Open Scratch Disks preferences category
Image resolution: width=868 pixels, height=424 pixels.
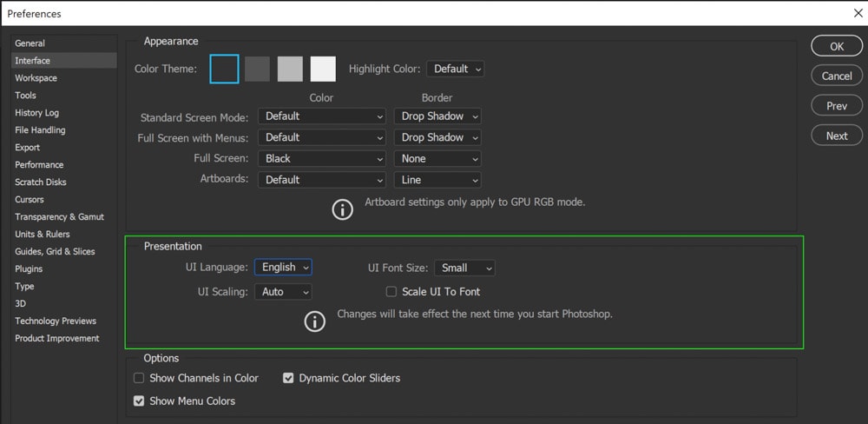pyautogui.click(x=63, y=182)
